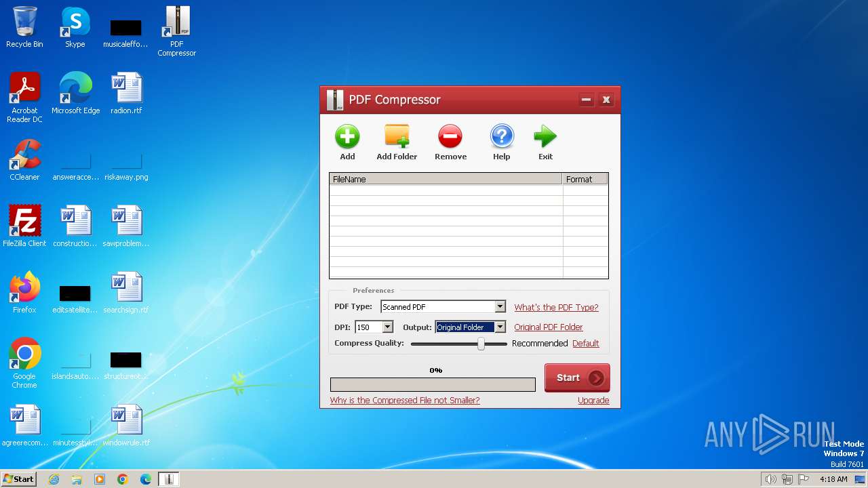Expand the DPI dropdown
This screenshot has height=488, width=868.
(x=387, y=327)
